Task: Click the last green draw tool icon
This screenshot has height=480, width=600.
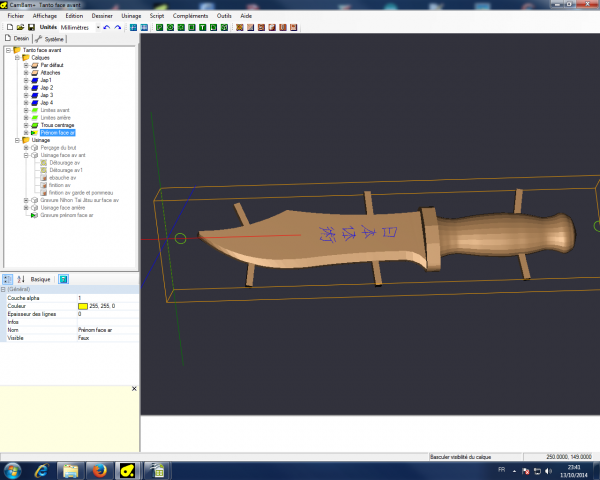Action: 224,27
